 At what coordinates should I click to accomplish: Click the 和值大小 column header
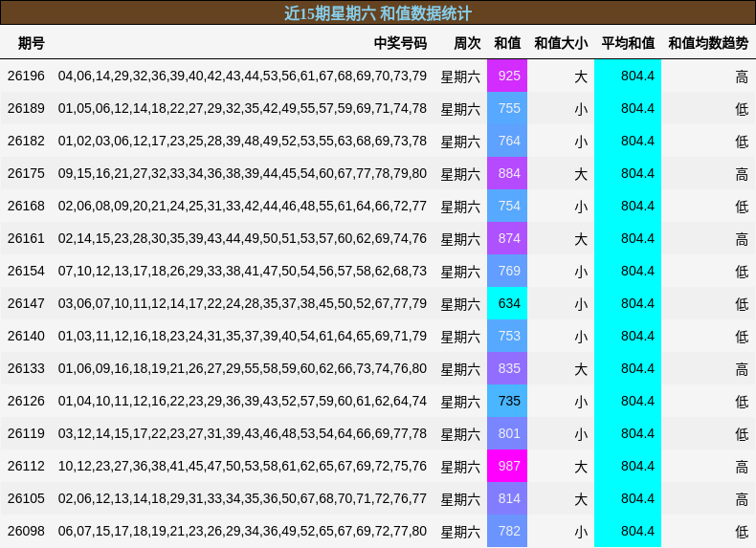pos(561,43)
